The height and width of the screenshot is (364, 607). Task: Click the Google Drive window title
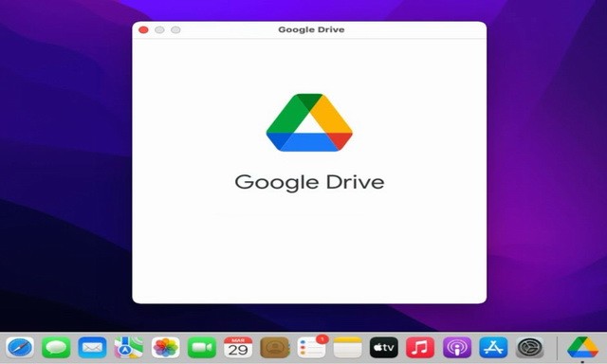[x=311, y=29]
